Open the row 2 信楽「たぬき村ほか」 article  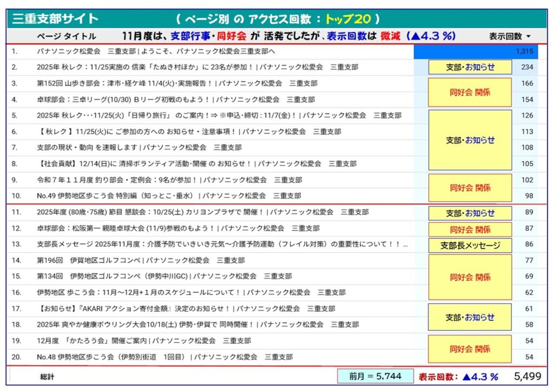[x=197, y=67]
